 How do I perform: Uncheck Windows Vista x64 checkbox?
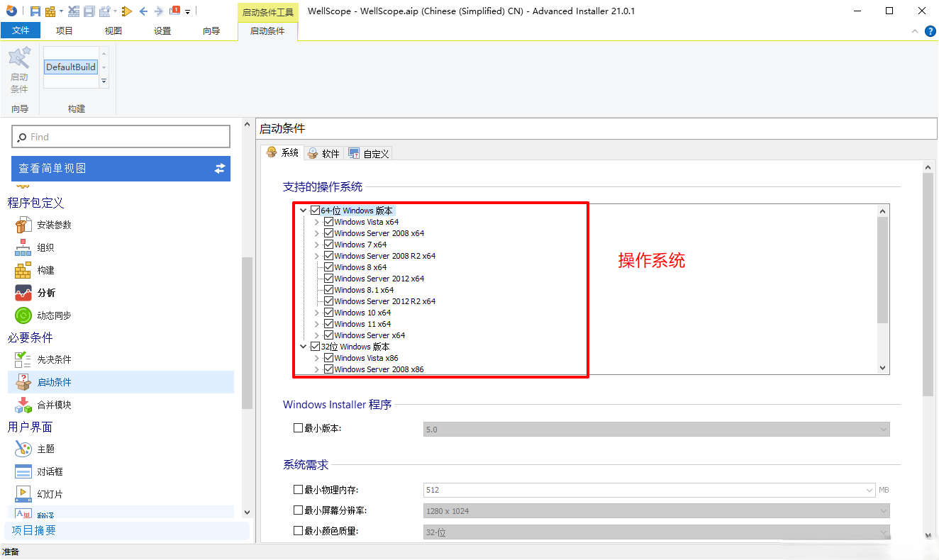coord(329,222)
